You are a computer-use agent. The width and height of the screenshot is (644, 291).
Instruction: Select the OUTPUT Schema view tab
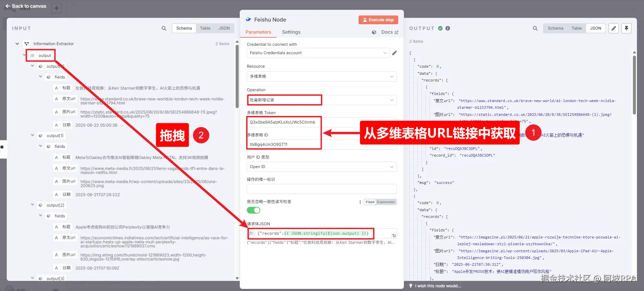click(x=555, y=28)
